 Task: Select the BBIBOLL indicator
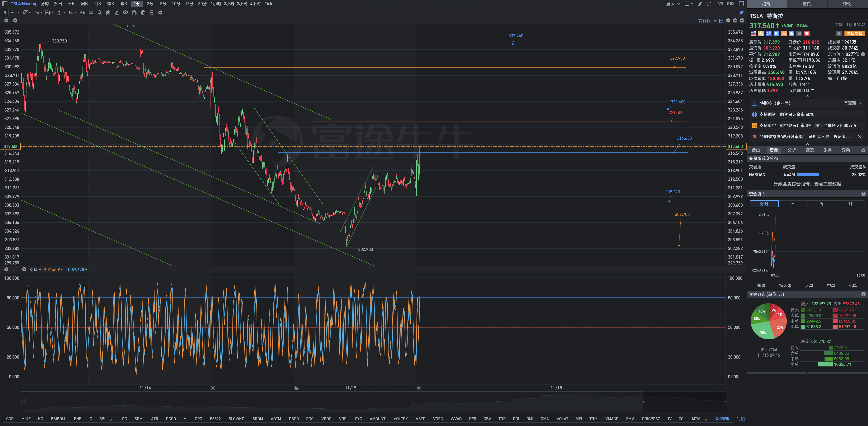pyautogui.click(x=58, y=419)
